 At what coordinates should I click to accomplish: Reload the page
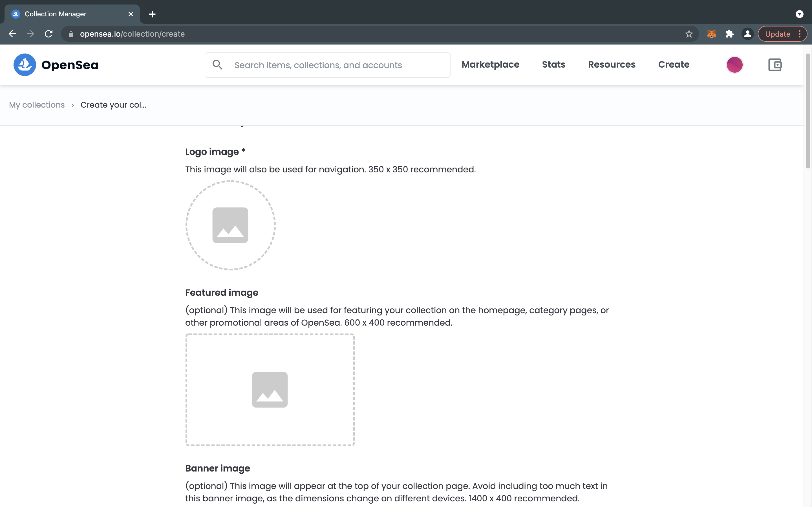coord(49,34)
